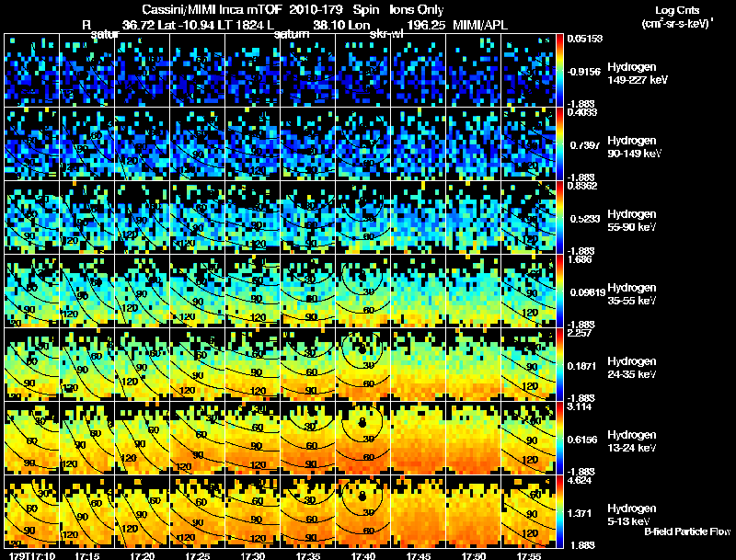Open the 17:55 image in the 55-90 keV row
This screenshot has width=736, height=560.
click(x=528, y=218)
